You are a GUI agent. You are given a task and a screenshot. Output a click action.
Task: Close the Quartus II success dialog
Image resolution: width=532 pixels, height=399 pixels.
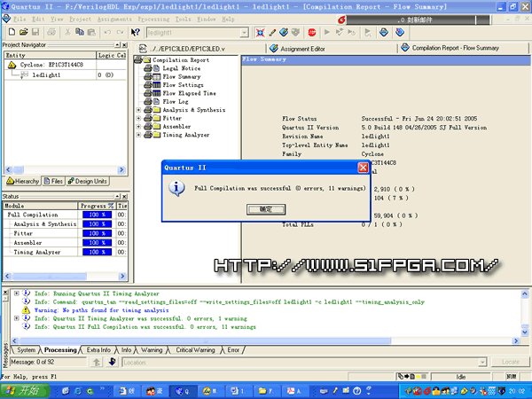tap(363, 168)
